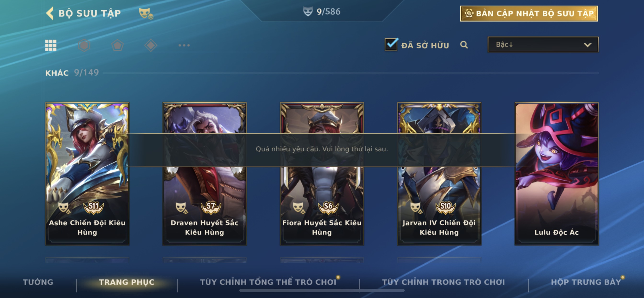Open the Bậc sort dropdown
This screenshot has height=298, width=644.
click(543, 45)
